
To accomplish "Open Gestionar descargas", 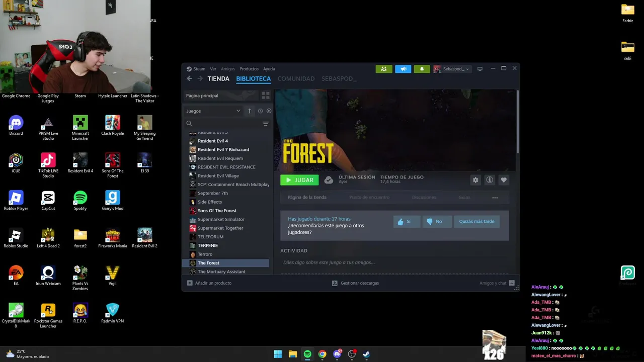I will 356,283.
